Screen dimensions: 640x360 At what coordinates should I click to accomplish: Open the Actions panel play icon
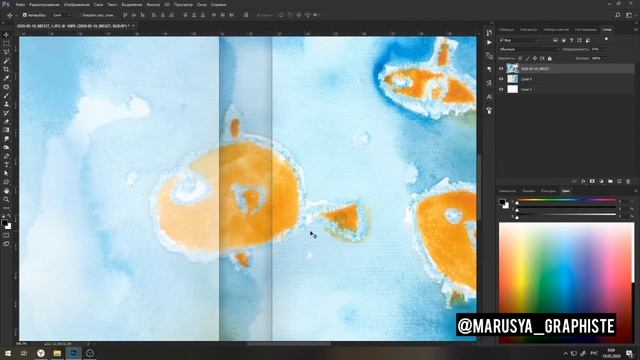pyautogui.click(x=489, y=42)
